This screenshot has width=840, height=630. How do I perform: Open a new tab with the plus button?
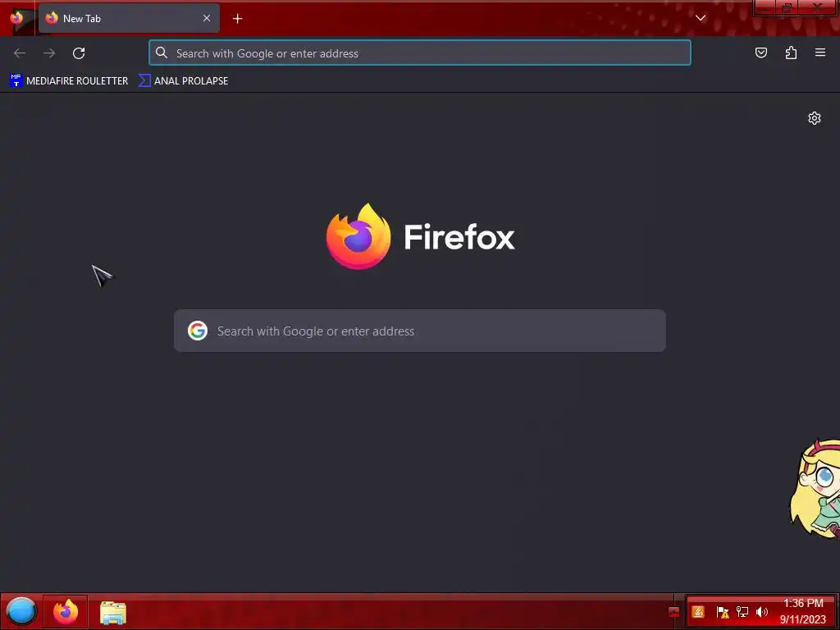(x=237, y=19)
